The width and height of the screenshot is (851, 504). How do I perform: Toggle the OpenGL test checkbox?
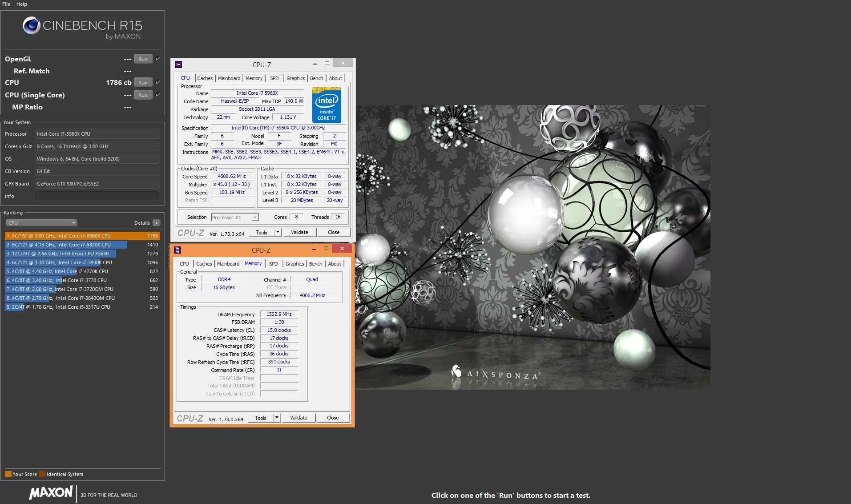tap(158, 59)
